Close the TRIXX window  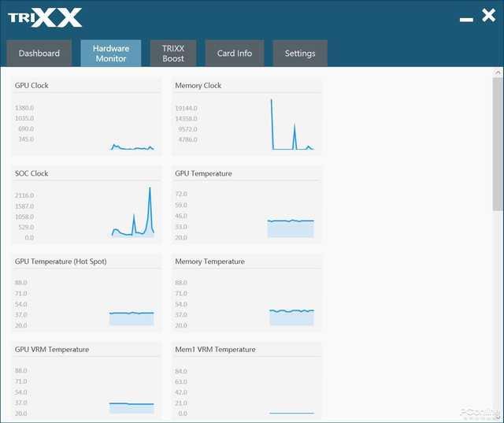488,15
